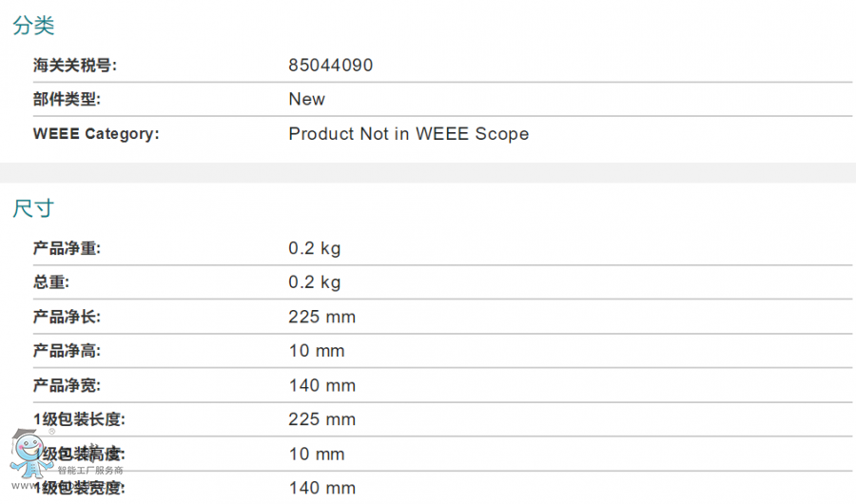This screenshot has height=504, width=856.
Task: Click the WEEE Category label
Action: pos(96,134)
